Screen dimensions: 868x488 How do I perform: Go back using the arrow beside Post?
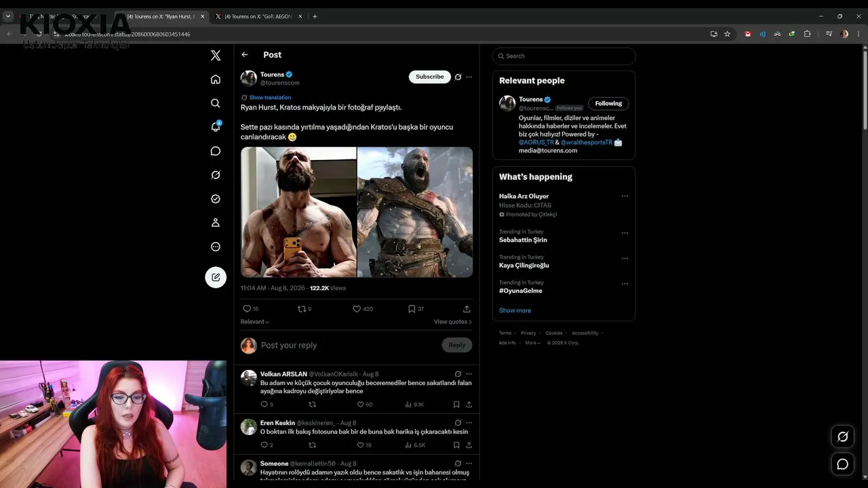(245, 55)
